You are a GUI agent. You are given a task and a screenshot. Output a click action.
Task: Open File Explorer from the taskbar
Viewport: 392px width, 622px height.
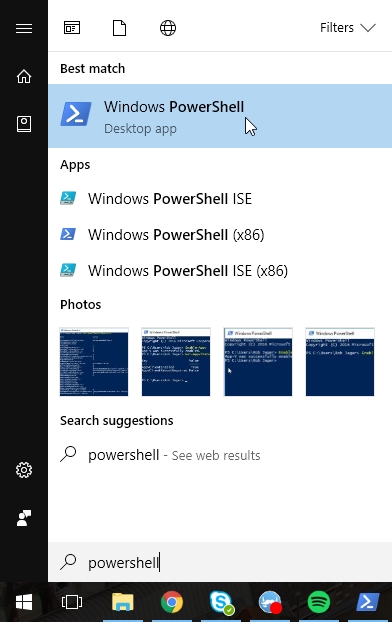point(123,602)
